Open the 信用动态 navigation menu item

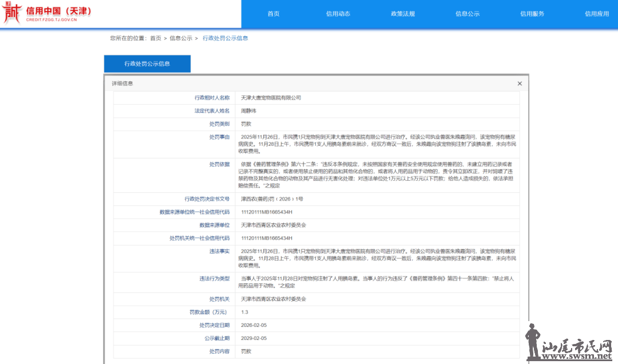point(338,14)
